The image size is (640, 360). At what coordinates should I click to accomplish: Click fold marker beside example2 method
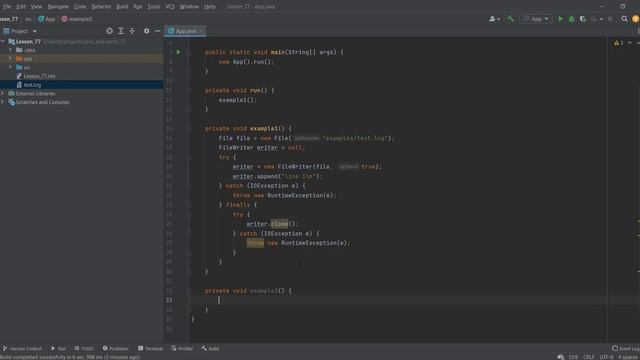tap(189, 291)
